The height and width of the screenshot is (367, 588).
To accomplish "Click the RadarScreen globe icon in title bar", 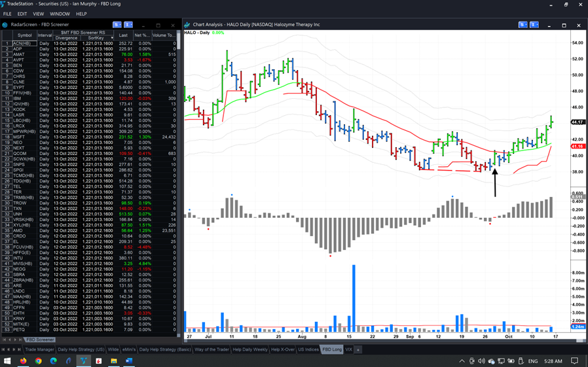I will click(x=5, y=25).
